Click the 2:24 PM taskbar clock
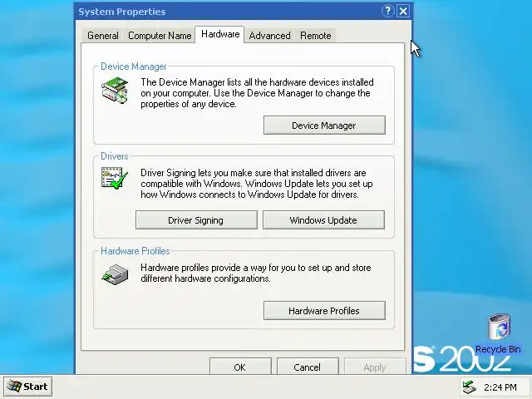 [x=500, y=387]
